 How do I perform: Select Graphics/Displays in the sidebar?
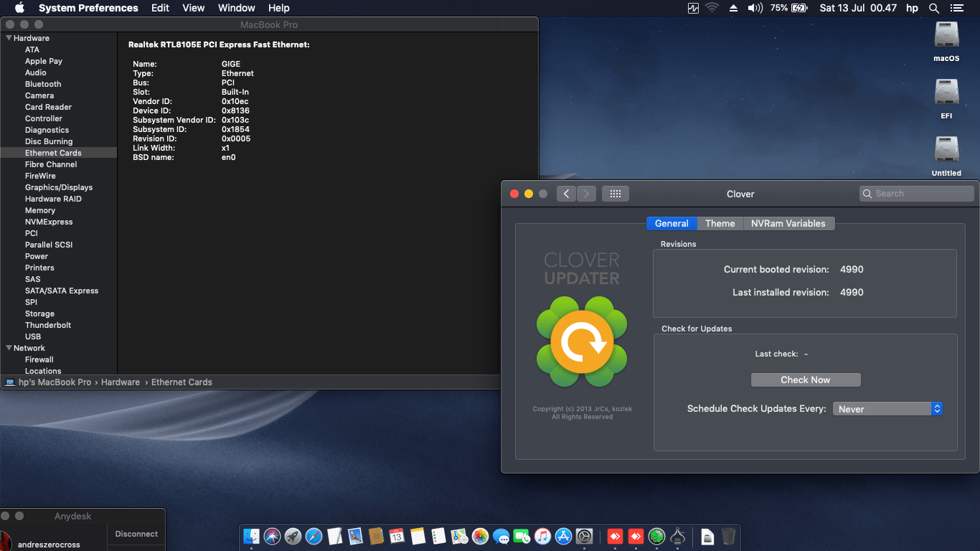point(58,187)
